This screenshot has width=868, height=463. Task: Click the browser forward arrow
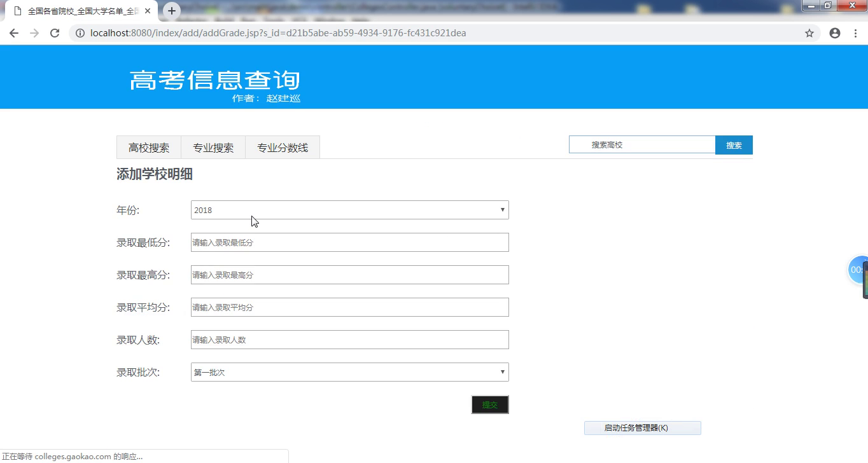[34, 33]
